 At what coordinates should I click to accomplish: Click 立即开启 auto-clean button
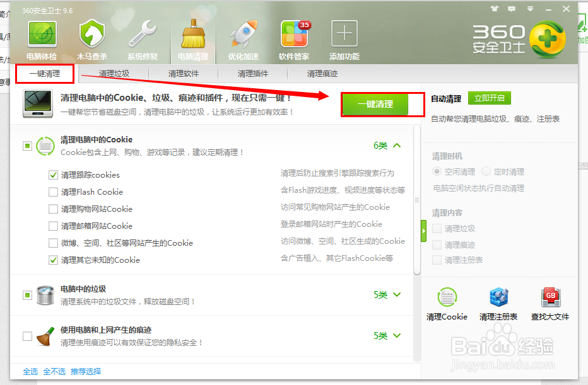coord(490,98)
